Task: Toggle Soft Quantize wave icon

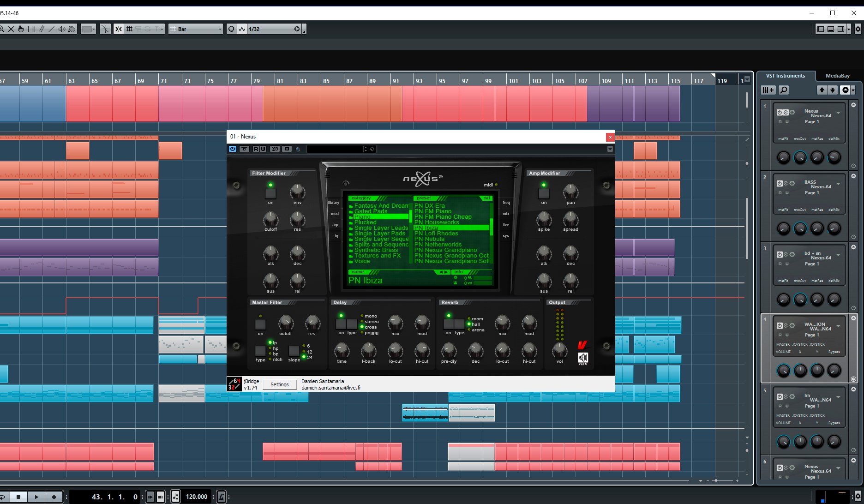Action: [x=242, y=29]
